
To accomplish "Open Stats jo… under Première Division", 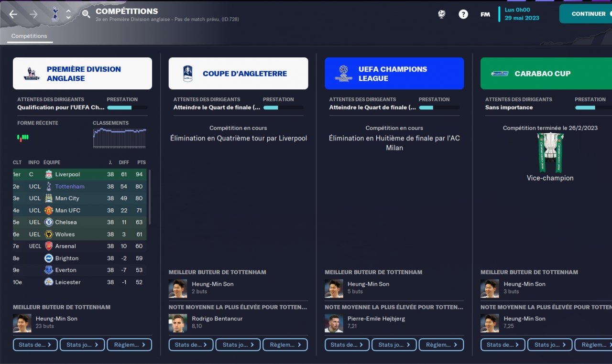I will [82, 344].
